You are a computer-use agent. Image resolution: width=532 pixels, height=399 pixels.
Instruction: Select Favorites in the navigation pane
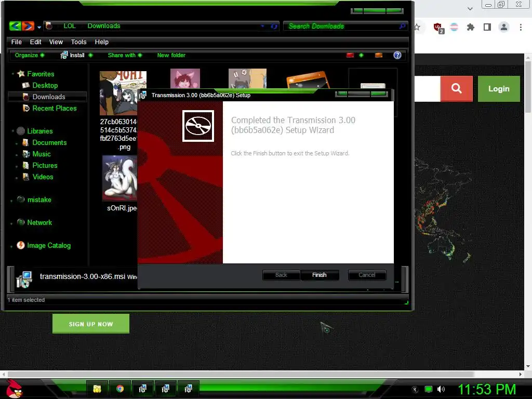41,74
